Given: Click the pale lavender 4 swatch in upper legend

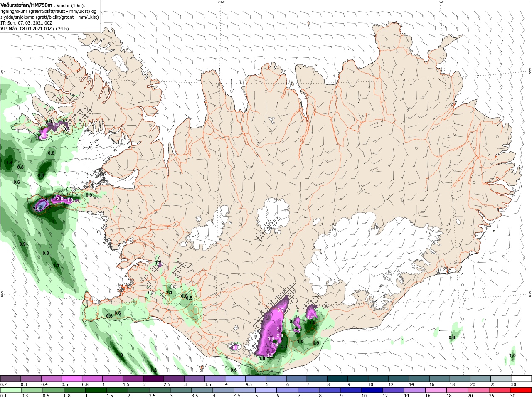Looking at the screenshot, I should click(235, 379).
